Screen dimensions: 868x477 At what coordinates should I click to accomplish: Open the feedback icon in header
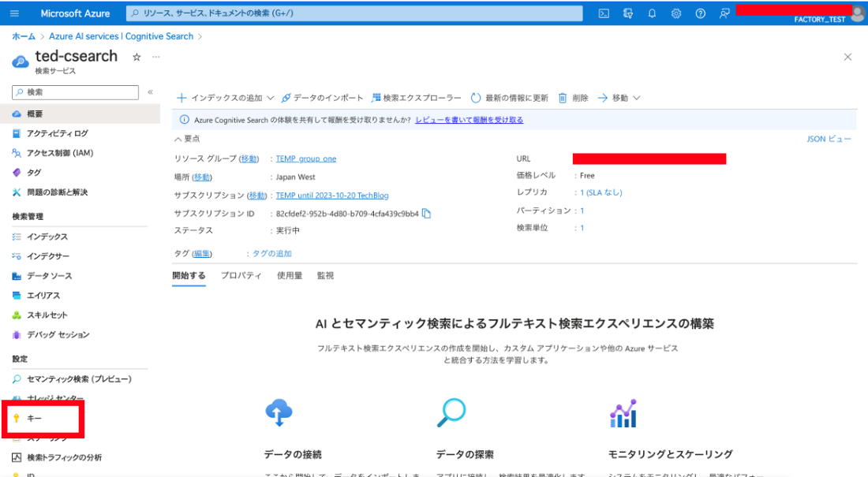tap(724, 13)
